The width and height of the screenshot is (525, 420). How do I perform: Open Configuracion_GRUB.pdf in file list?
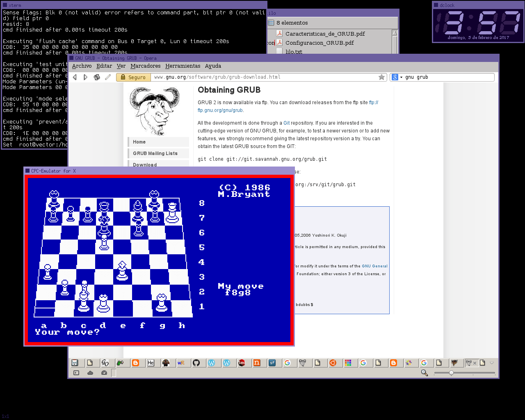click(319, 43)
